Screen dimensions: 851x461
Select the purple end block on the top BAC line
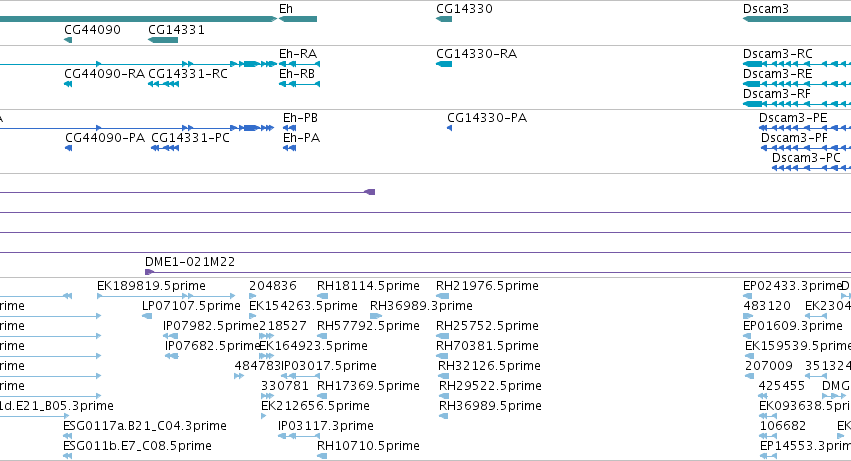point(370,192)
